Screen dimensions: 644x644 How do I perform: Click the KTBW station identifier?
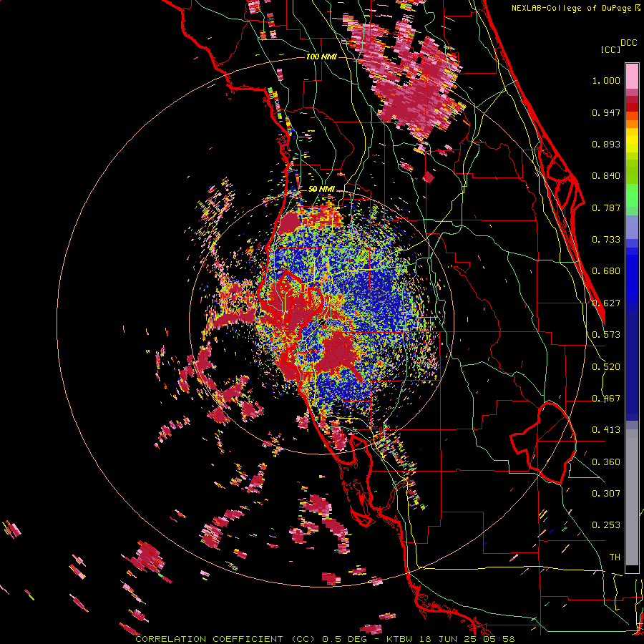(x=401, y=639)
